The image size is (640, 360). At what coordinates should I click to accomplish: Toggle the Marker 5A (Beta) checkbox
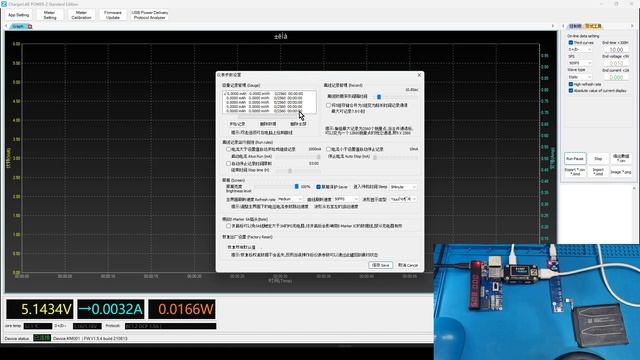click(x=228, y=226)
